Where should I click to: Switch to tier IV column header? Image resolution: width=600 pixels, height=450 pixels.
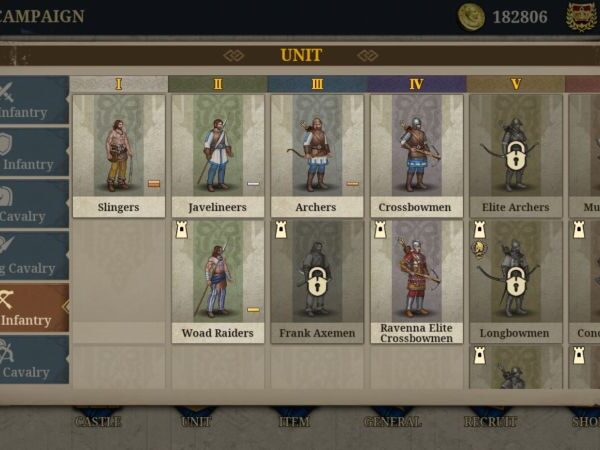pos(417,84)
